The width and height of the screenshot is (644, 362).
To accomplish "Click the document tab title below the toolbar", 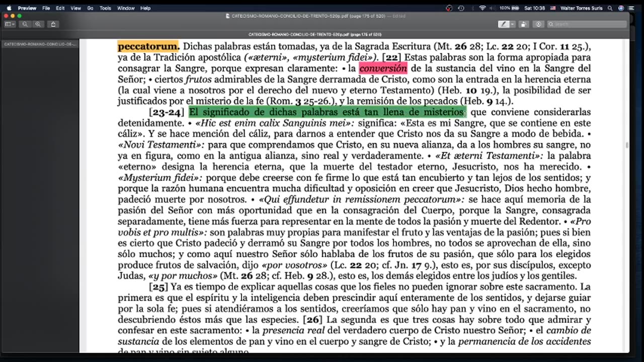I will (x=315, y=35).
